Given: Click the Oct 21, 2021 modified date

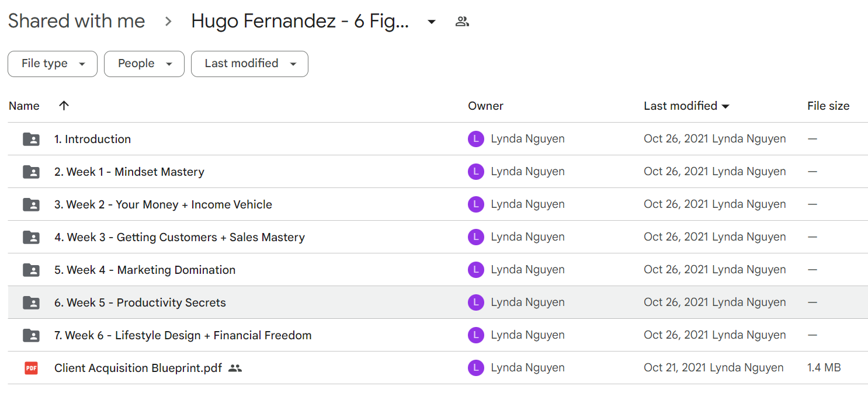Looking at the screenshot, I should click(x=675, y=368).
